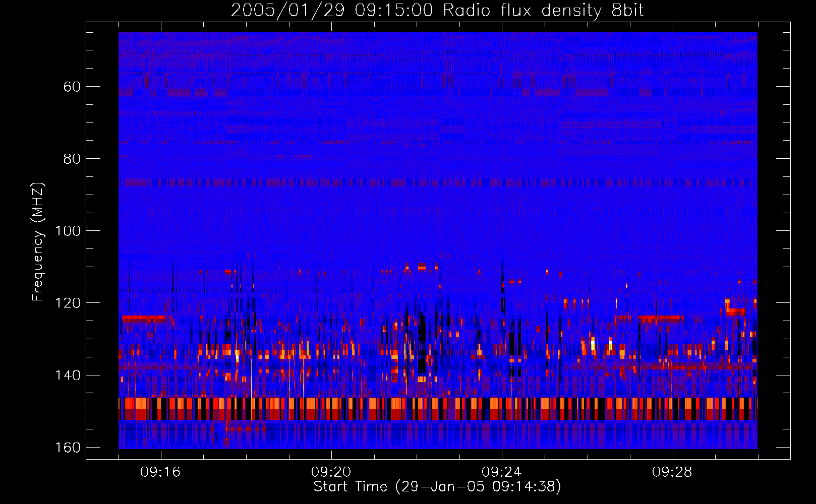
Task: Click the 09:20 time tick label
Action: (x=331, y=472)
